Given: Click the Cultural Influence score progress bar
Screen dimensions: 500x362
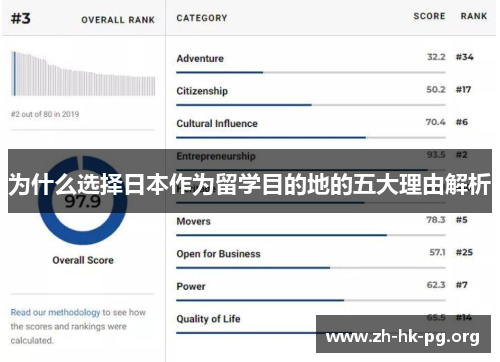Looking at the screenshot, I should 311,137.
